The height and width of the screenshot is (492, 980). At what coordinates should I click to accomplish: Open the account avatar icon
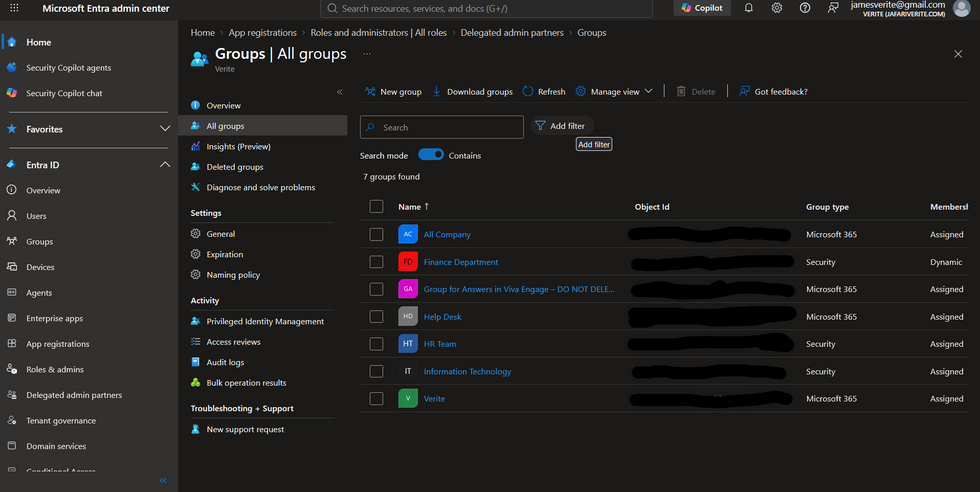(x=962, y=8)
